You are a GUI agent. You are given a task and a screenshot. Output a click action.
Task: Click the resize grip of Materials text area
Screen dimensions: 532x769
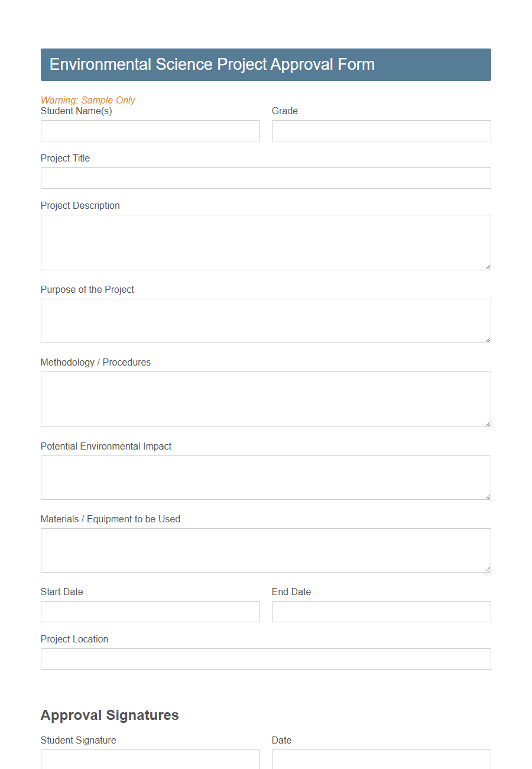(488, 568)
